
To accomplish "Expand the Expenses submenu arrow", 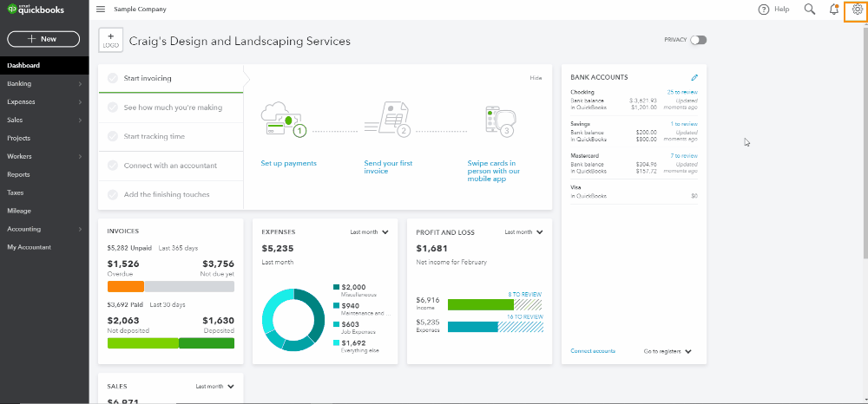I will click(80, 102).
